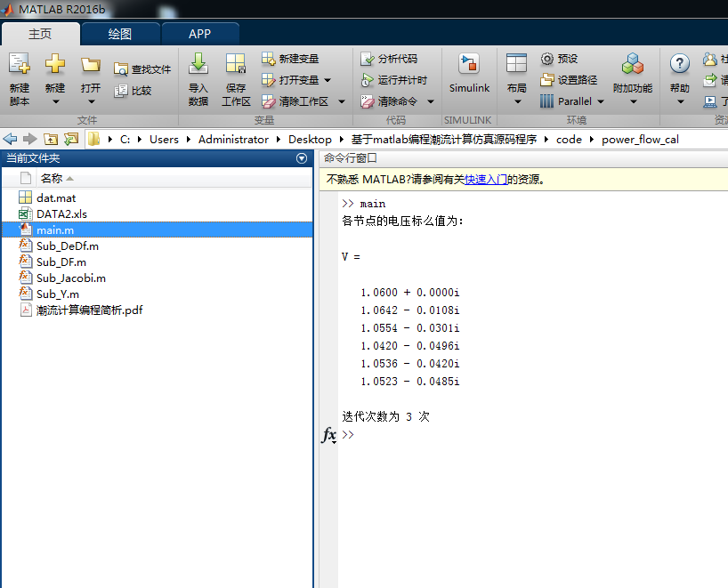Image resolution: width=728 pixels, height=588 pixels.
Task: Click the 基于matlab编程潮流计算仿真源码程序 path segment
Action: pos(444,140)
